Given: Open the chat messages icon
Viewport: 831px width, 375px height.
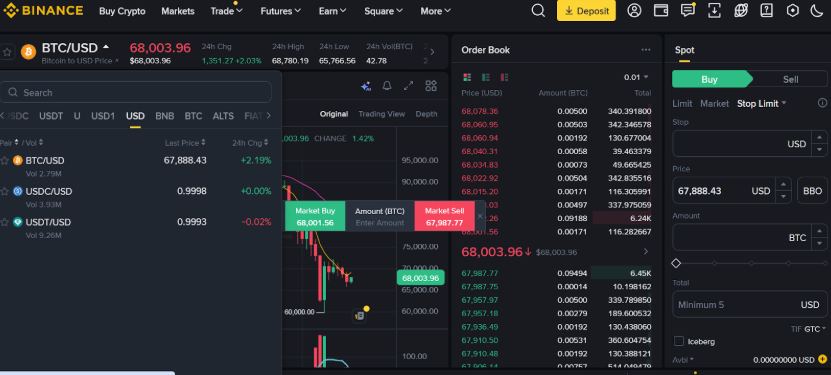Looking at the screenshot, I should [687, 11].
